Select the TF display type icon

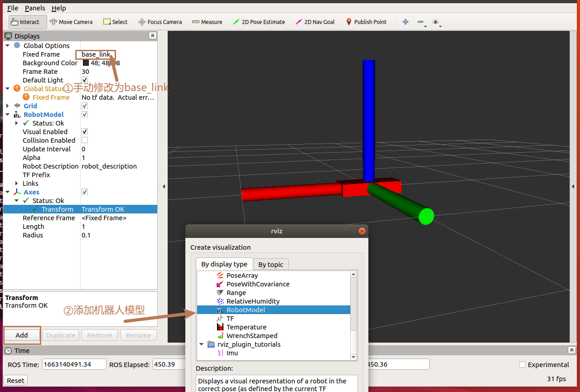click(x=220, y=319)
